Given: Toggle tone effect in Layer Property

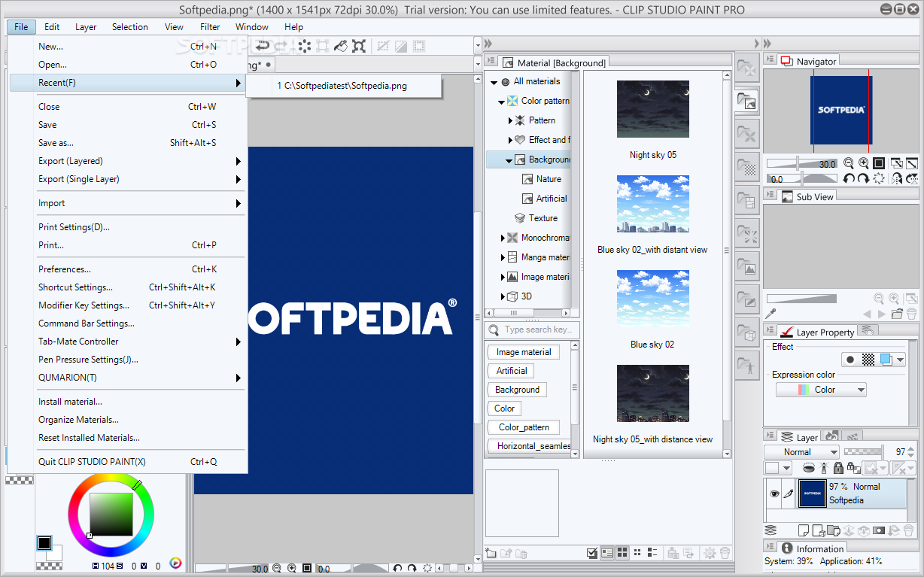Looking at the screenshot, I should coord(868,360).
